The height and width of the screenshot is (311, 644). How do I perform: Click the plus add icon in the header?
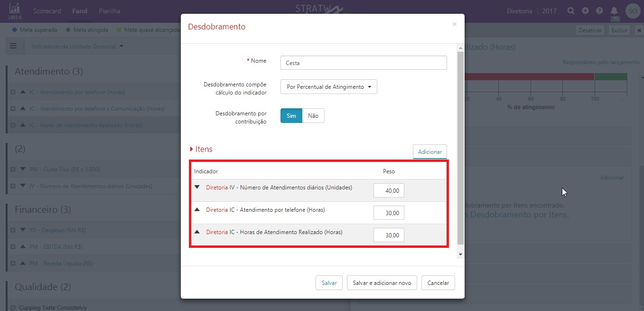coord(586,11)
